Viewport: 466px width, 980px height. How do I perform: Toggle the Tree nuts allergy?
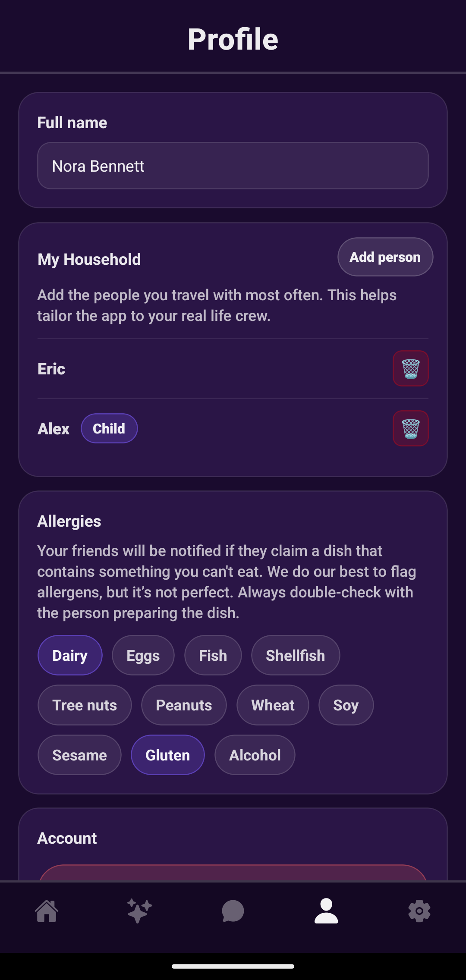tap(85, 705)
